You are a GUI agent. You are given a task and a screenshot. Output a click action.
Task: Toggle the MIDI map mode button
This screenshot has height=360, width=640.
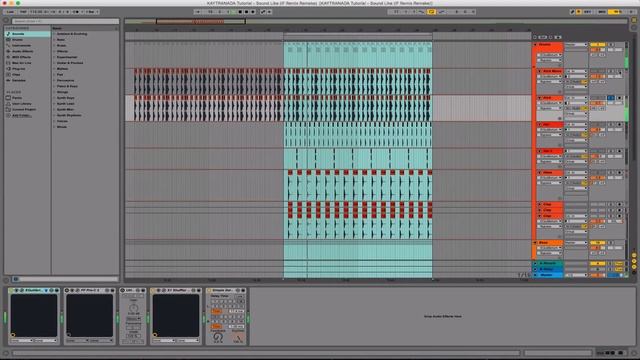click(x=602, y=12)
